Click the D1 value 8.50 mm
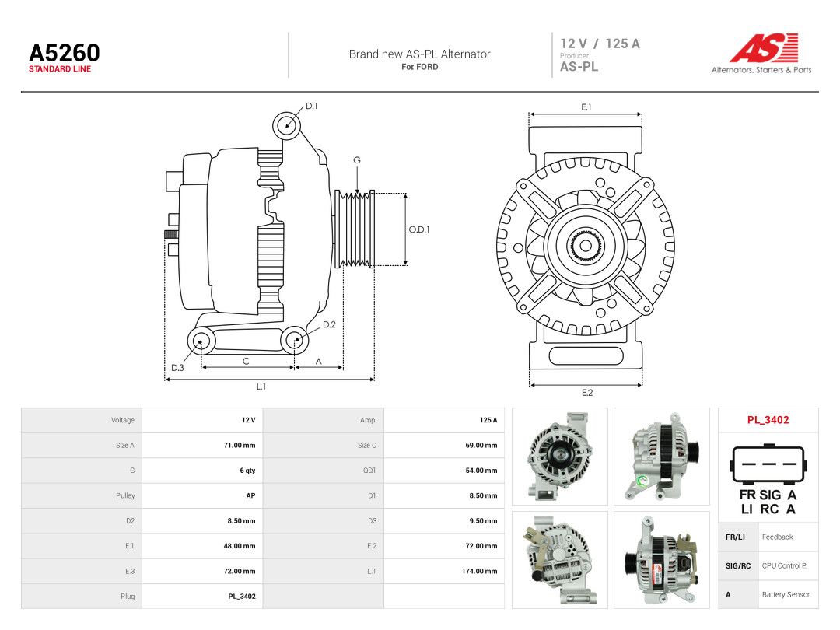The image size is (840, 630). 483,495
